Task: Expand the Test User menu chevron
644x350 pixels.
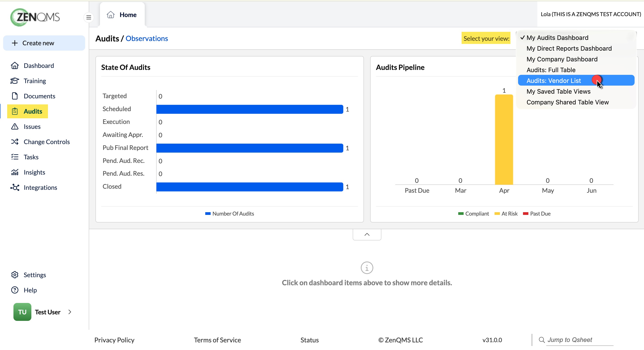Action: (x=70, y=312)
